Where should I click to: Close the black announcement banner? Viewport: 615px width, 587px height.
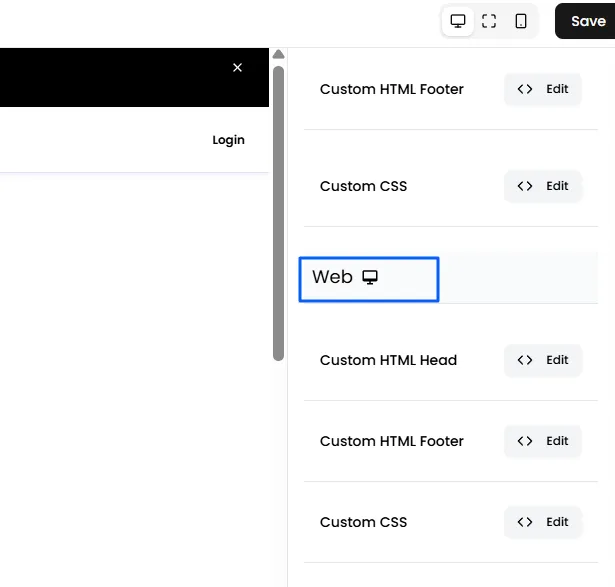coord(237,67)
